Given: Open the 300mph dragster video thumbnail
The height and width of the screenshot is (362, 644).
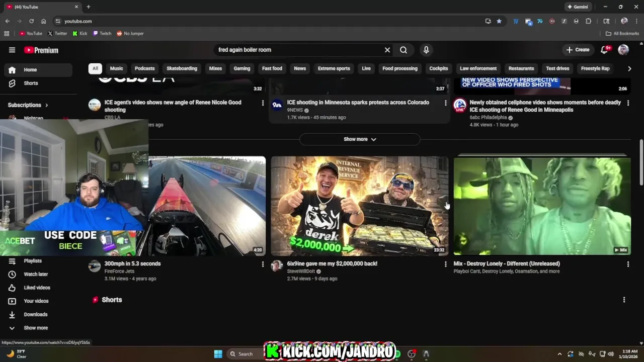Looking at the screenshot, I should click(207, 206).
